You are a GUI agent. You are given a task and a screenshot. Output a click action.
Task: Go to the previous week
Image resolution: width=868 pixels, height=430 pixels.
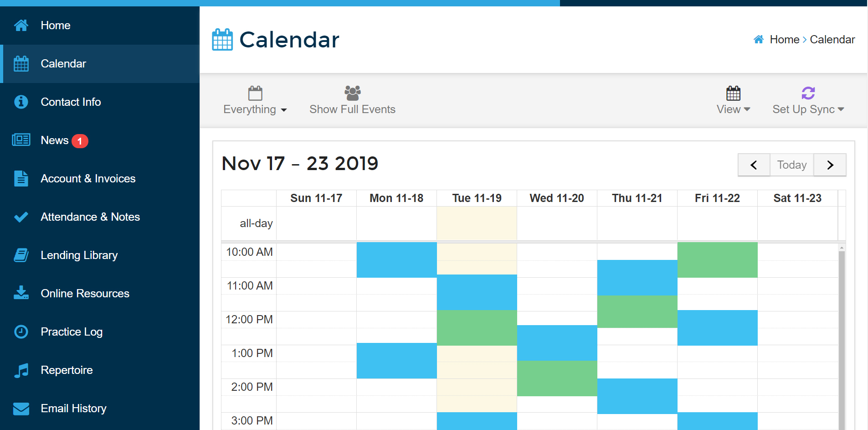[x=754, y=165]
